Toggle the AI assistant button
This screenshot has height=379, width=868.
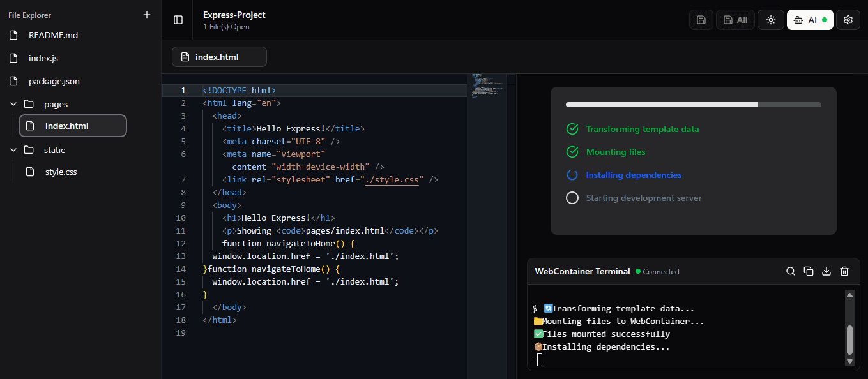point(809,20)
